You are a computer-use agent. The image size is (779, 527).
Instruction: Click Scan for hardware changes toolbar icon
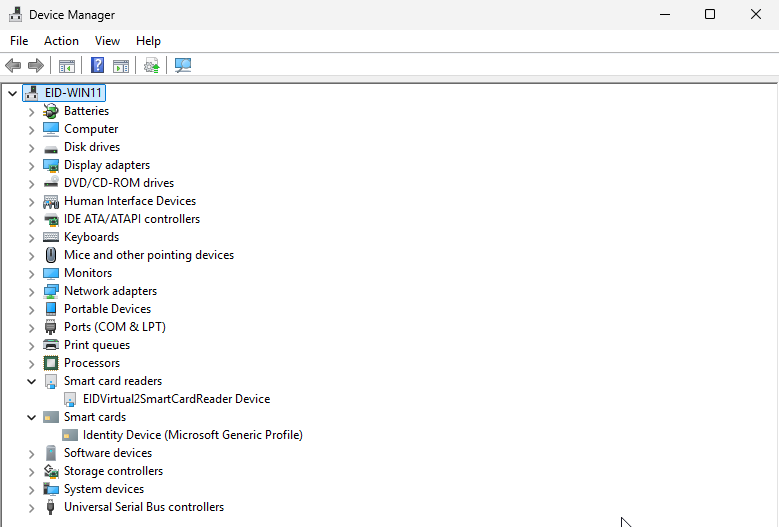click(183, 66)
